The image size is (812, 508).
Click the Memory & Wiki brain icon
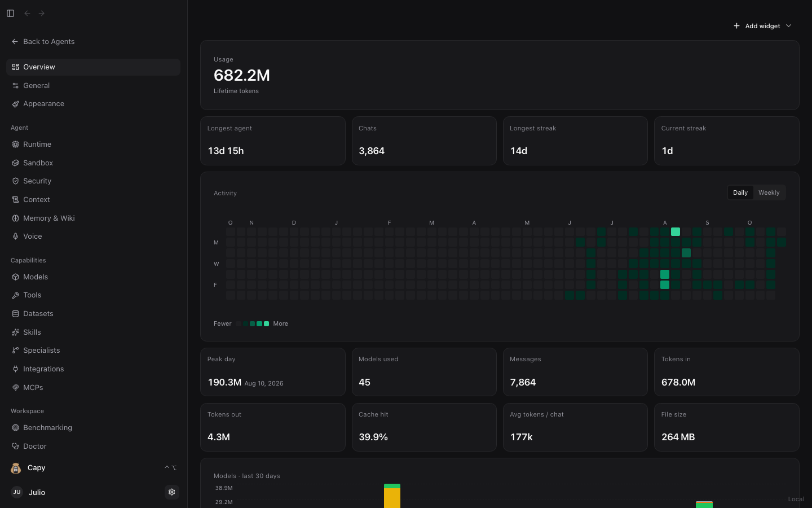pos(16,218)
